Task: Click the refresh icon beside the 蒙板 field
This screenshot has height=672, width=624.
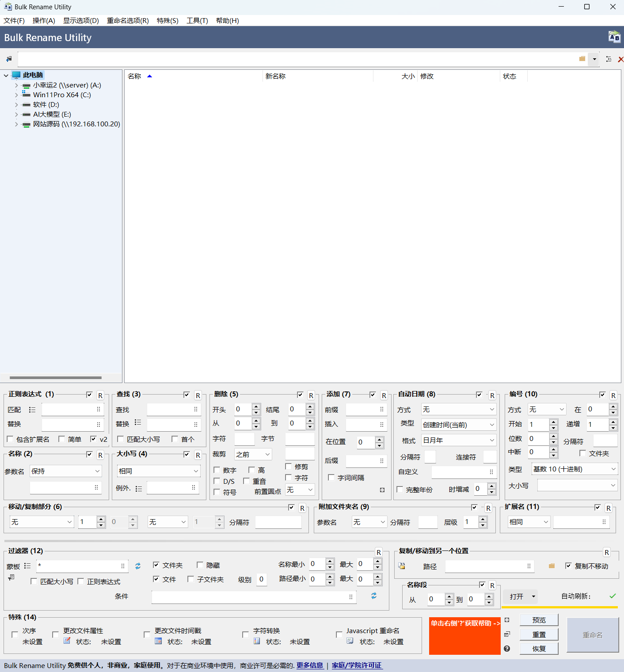Action: [x=138, y=566]
